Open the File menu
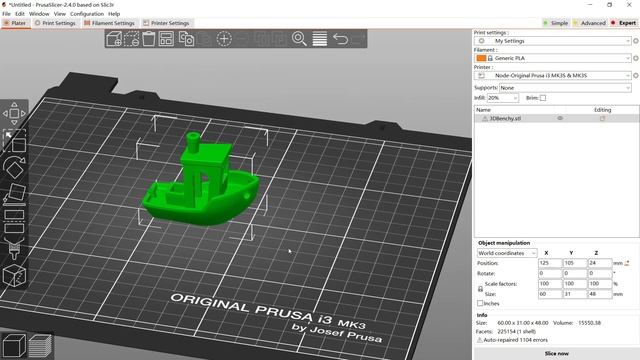The height and width of the screenshot is (360, 640). pyautogui.click(x=7, y=14)
